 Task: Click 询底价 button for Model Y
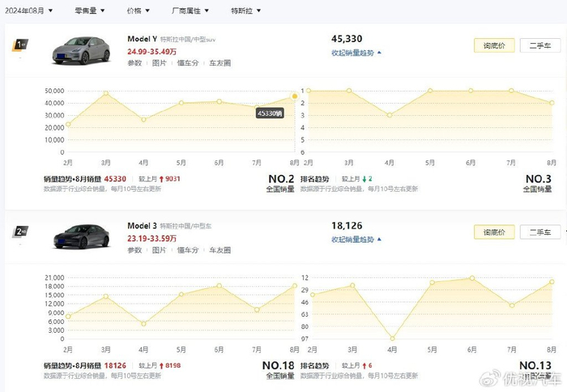pyautogui.click(x=494, y=45)
